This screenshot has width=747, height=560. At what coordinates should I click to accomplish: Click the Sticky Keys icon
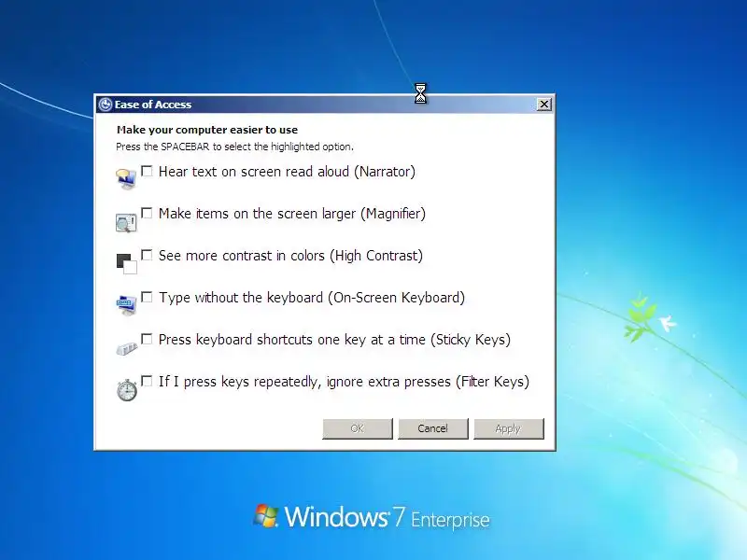tap(127, 348)
